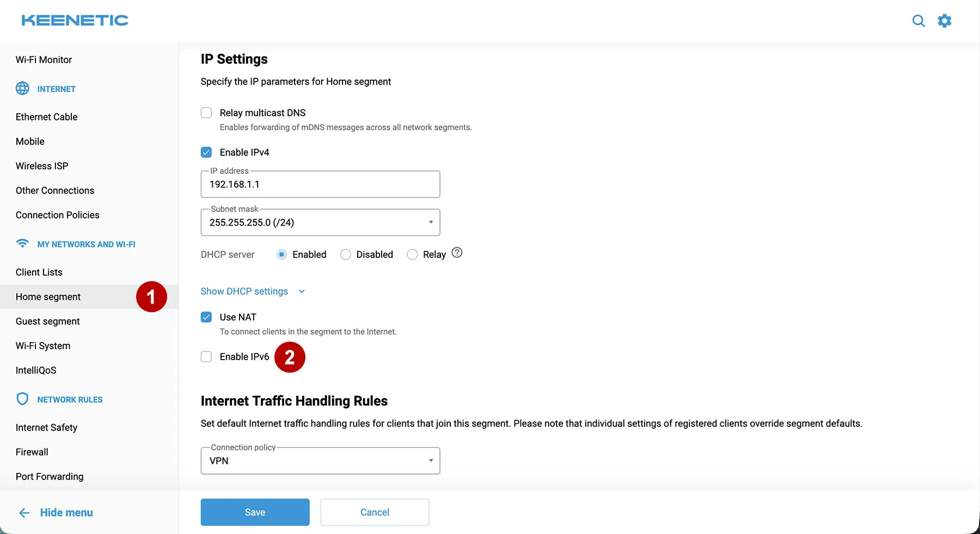Viewport: 980px width, 534px height.
Task: Save the IP Settings changes
Action: click(x=255, y=512)
